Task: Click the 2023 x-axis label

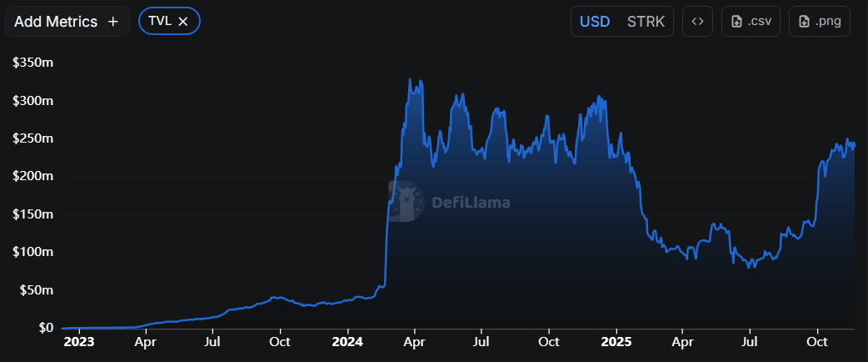Action: (79, 341)
